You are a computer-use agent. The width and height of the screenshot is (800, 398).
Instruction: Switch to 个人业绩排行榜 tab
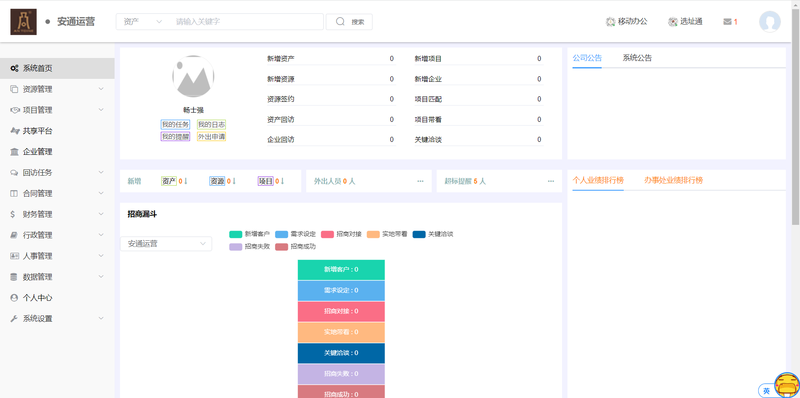[598, 181]
